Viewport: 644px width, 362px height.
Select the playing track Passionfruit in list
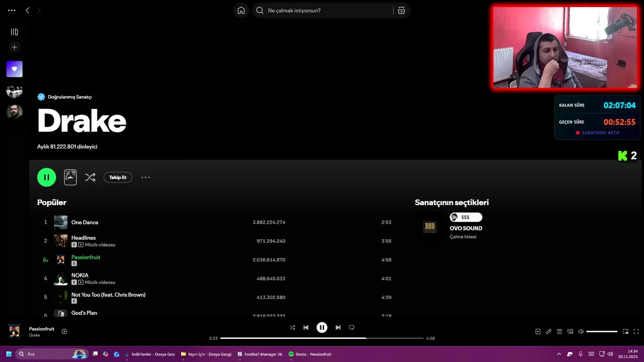pyautogui.click(x=86, y=257)
